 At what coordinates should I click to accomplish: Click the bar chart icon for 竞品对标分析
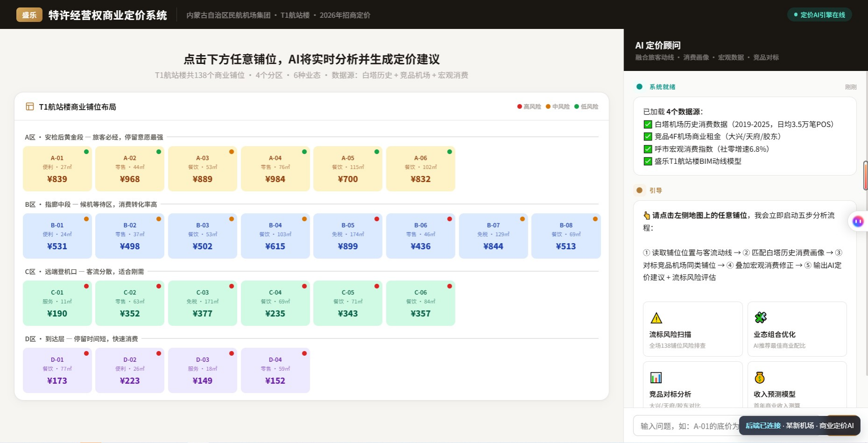point(656,377)
